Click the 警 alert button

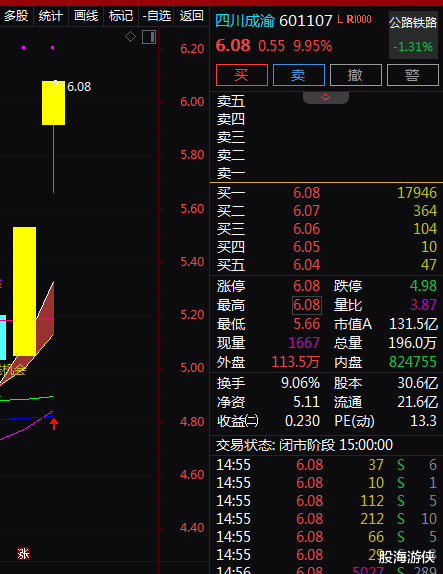point(413,75)
